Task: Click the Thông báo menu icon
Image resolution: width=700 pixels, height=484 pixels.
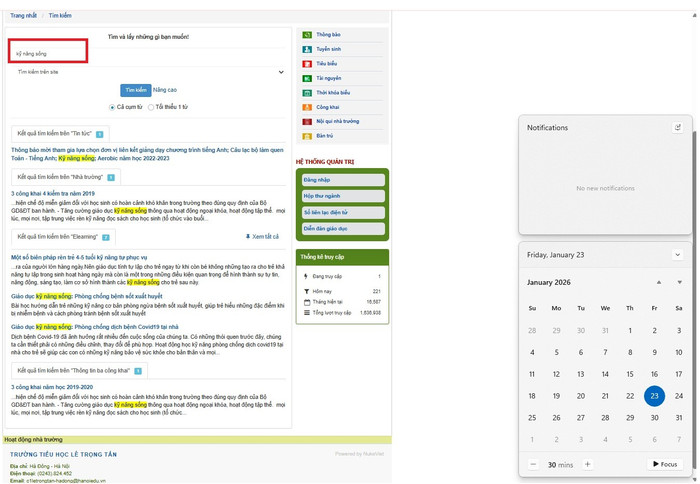Action: pos(306,34)
